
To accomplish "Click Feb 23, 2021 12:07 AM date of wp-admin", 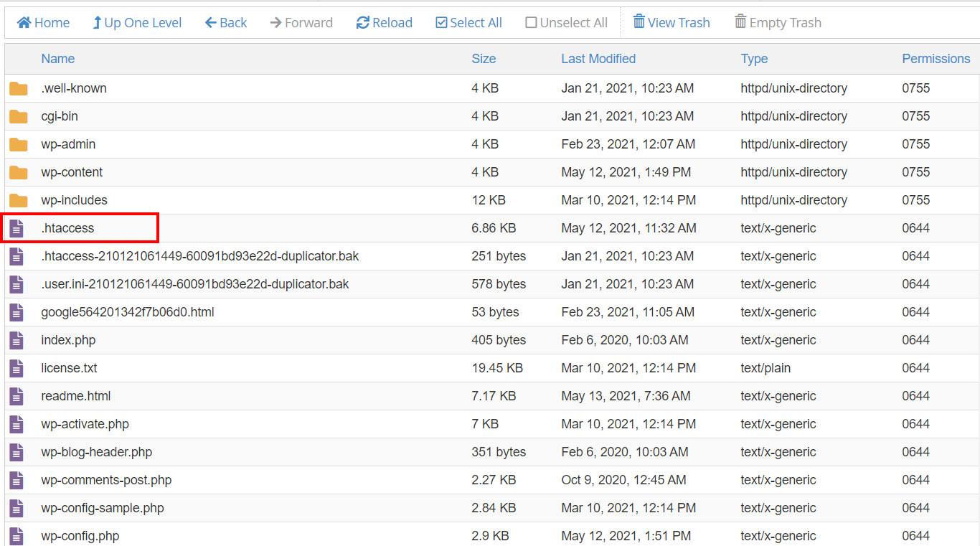I will click(x=628, y=144).
